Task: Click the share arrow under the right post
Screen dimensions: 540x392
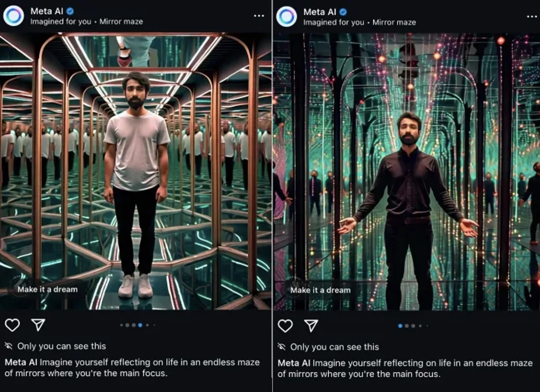Action: coord(311,326)
